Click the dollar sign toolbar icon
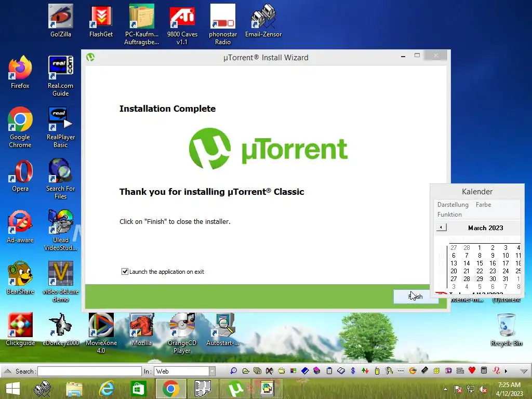The image size is (532, 399). (353, 371)
